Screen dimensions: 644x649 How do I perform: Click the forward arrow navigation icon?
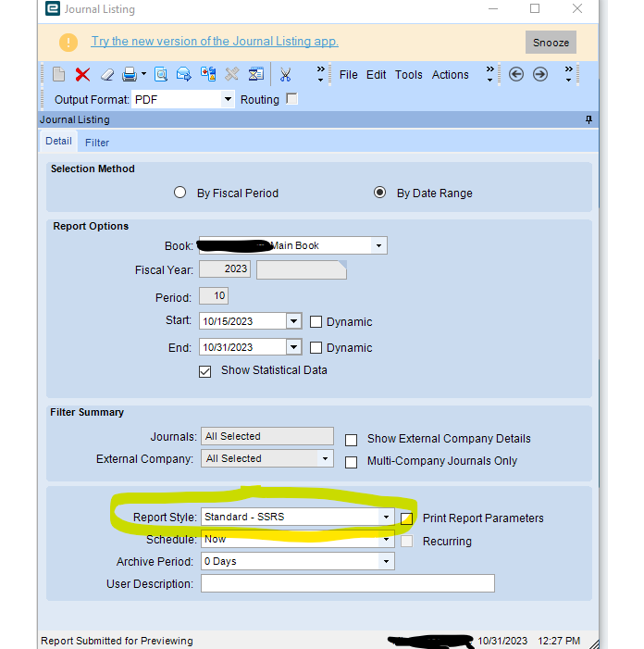click(x=540, y=74)
